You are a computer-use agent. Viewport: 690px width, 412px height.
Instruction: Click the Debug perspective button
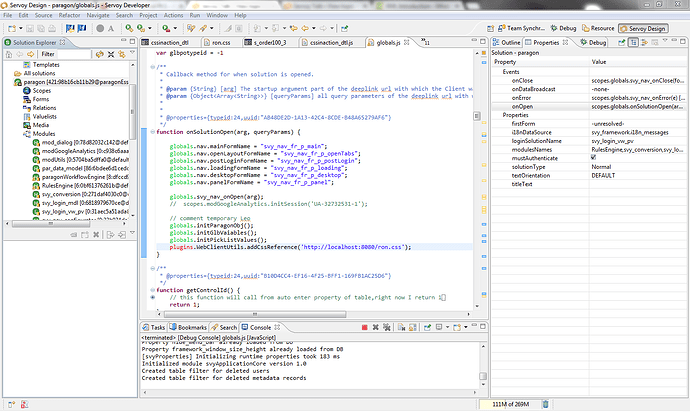pos(563,28)
